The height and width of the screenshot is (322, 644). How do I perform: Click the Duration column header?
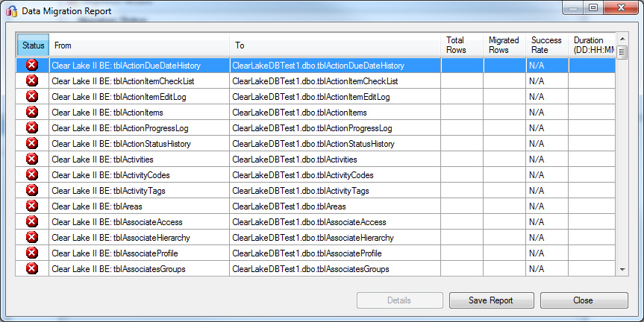(593, 45)
